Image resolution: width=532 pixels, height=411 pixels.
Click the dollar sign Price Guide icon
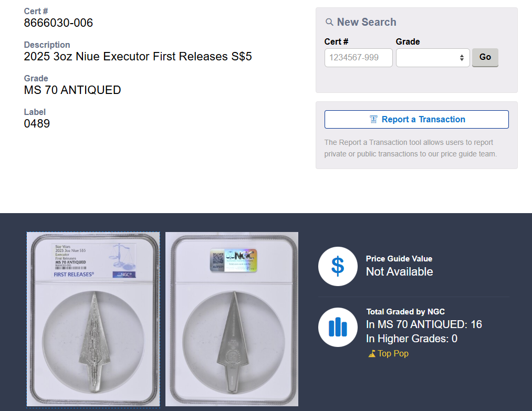(338, 266)
